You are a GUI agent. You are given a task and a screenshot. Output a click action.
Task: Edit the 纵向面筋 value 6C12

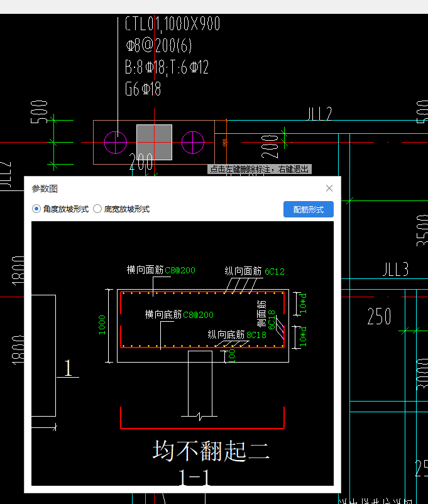[274, 271]
